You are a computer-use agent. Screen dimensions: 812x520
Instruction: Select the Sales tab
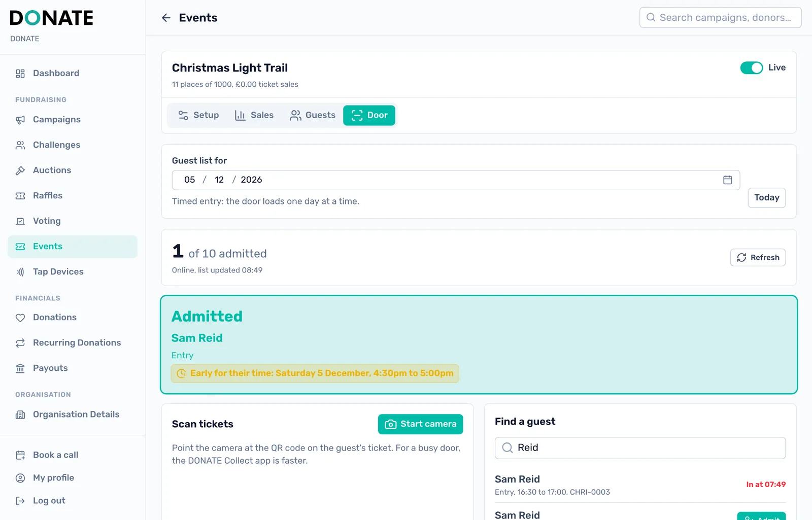[254, 115]
